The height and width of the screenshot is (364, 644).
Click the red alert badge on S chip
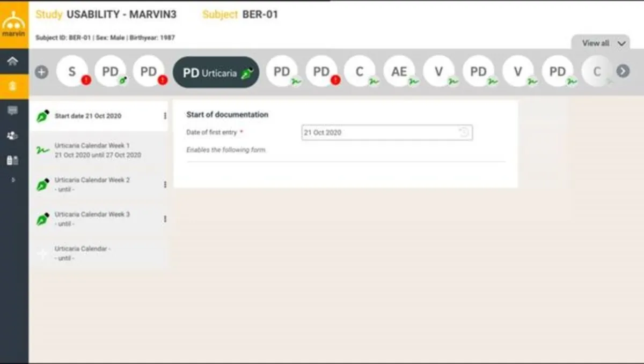pyautogui.click(x=86, y=80)
